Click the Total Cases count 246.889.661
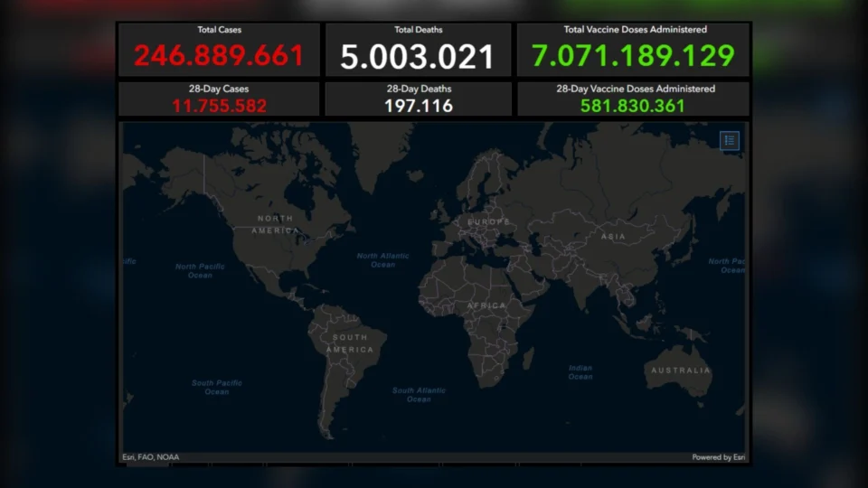 pyautogui.click(x=219, y=56)
